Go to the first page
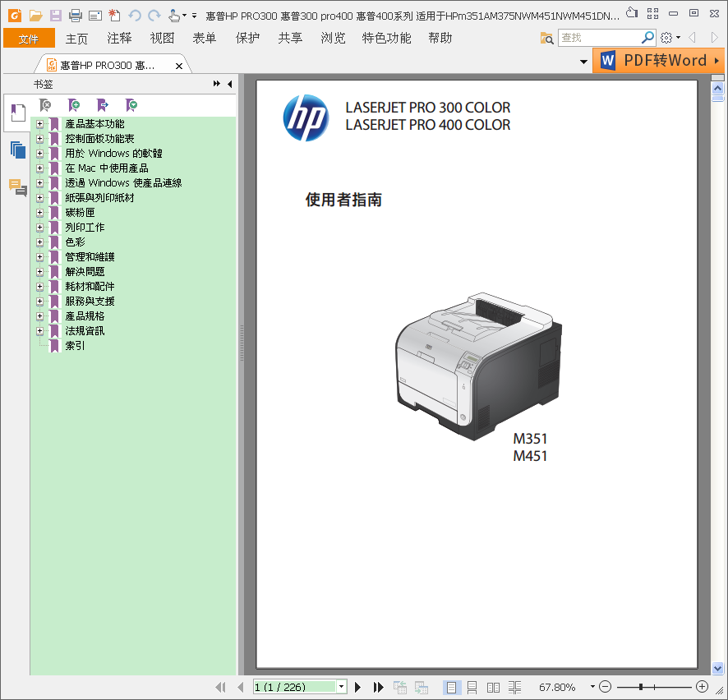728x700 pixels. 220,687
